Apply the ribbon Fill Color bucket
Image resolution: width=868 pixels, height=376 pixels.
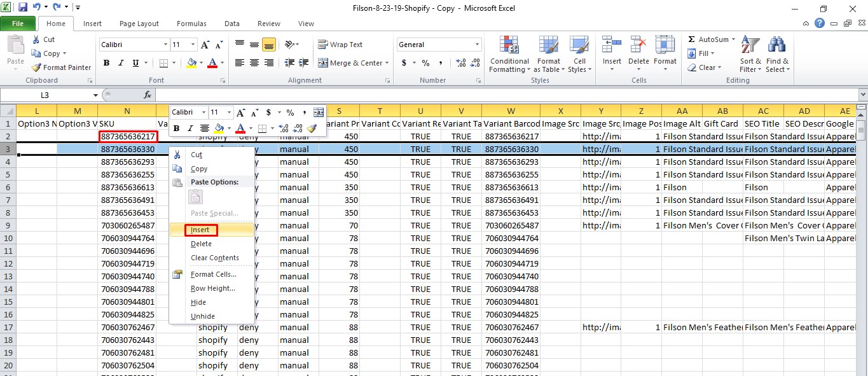191,63
